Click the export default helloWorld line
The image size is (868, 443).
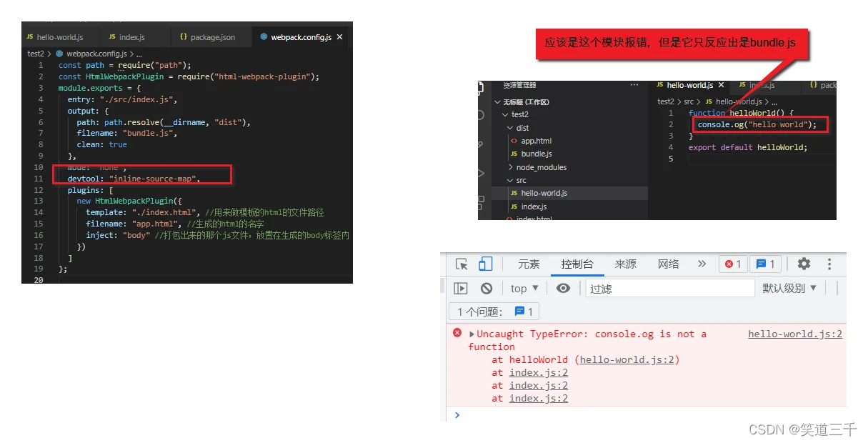[747, 147]
